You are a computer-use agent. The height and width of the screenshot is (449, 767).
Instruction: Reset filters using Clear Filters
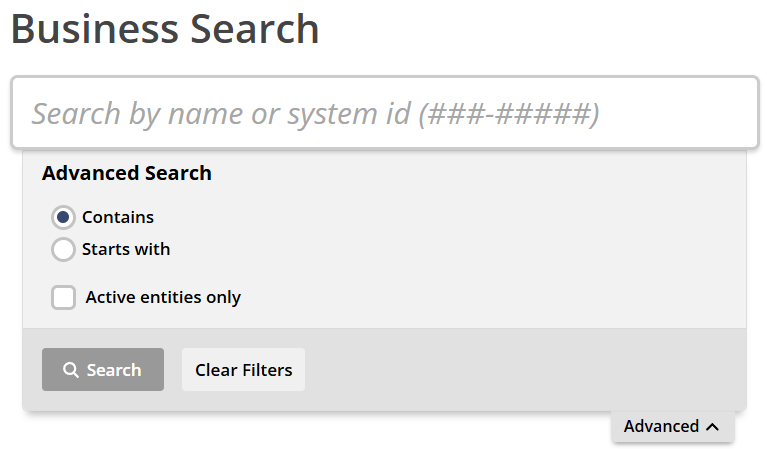244,369
